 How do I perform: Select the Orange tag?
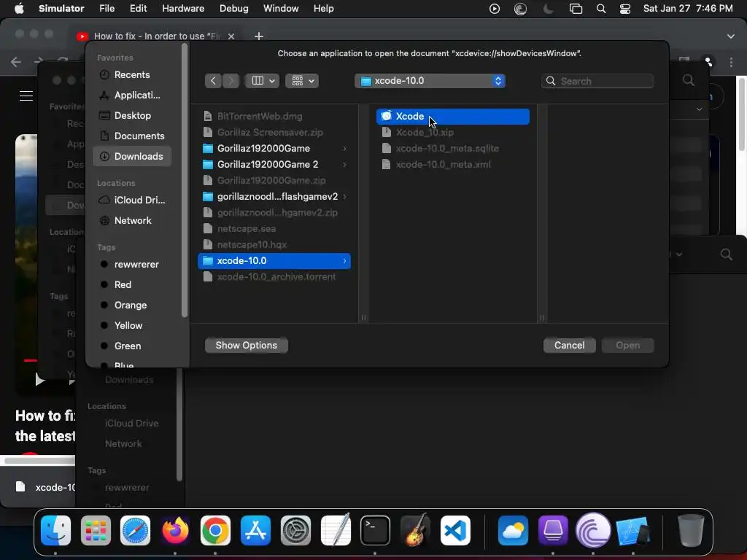[x=132, y=306]
